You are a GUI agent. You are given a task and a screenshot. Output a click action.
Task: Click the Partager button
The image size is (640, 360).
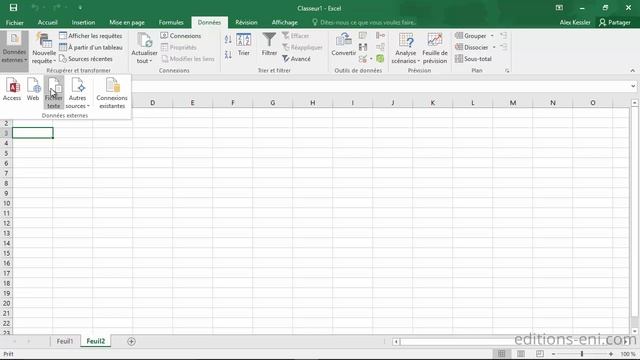click(614, 22)
